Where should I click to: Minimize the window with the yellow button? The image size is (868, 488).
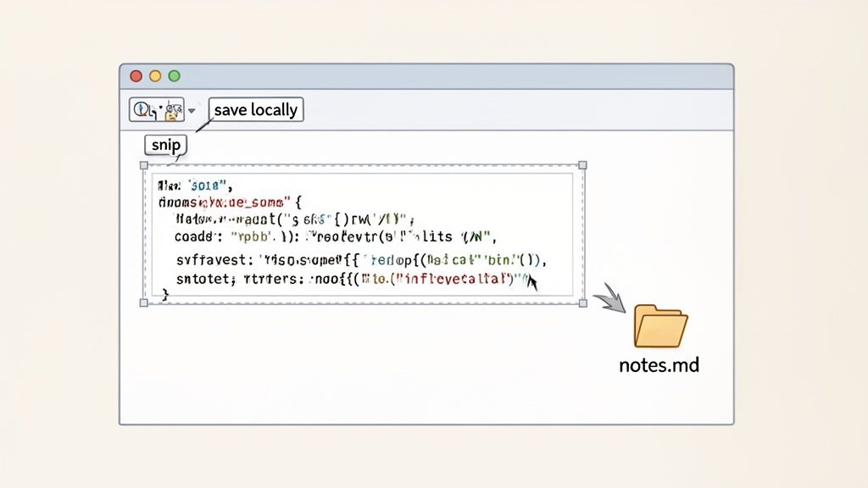click(155, 76)
